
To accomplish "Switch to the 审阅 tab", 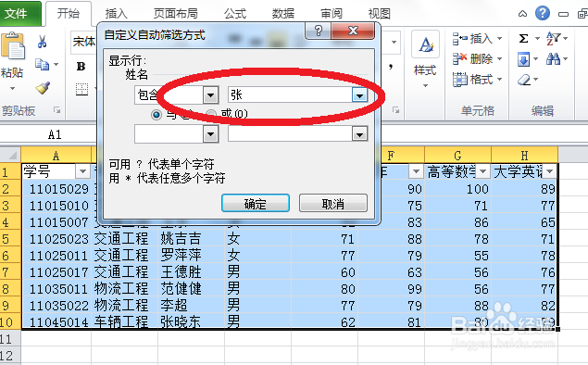I will pyautogui.click(x=332, y=14).
